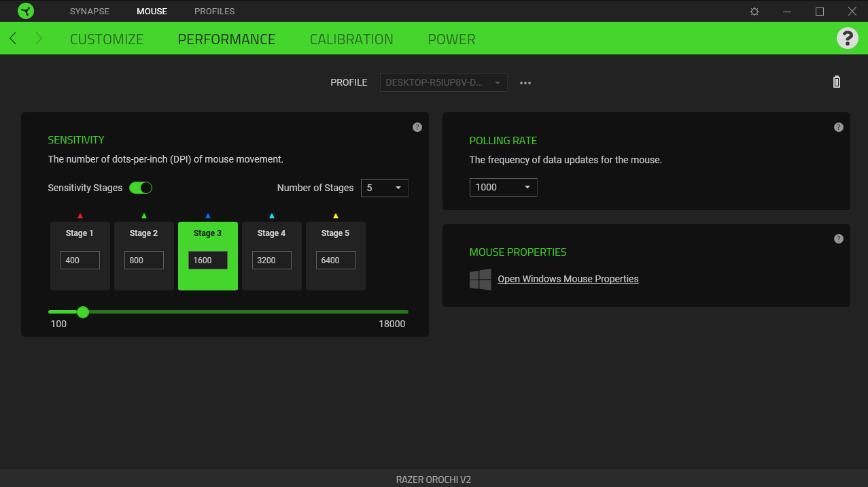868x487 pixels.
Task: Click the Razer Synapse logo icon
Action: 26,11
